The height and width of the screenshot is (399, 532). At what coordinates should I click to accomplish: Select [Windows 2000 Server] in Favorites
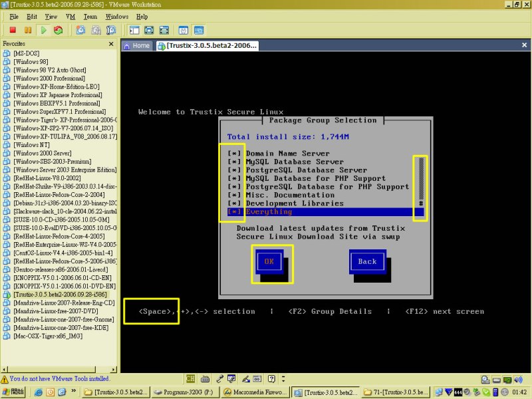[x=43, y=154]
